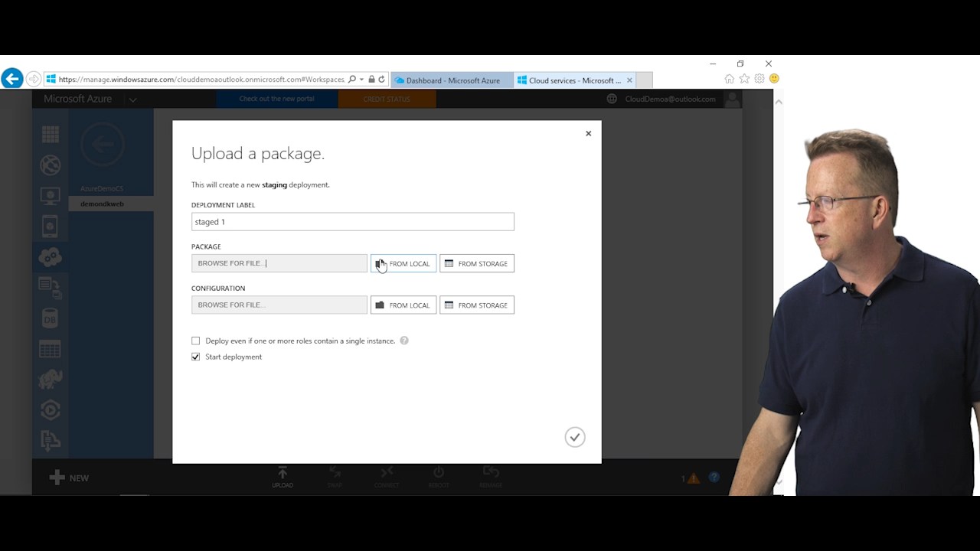Open browser Tools gear icon
This screenshot has width=980, height=551.
point(759,79)
